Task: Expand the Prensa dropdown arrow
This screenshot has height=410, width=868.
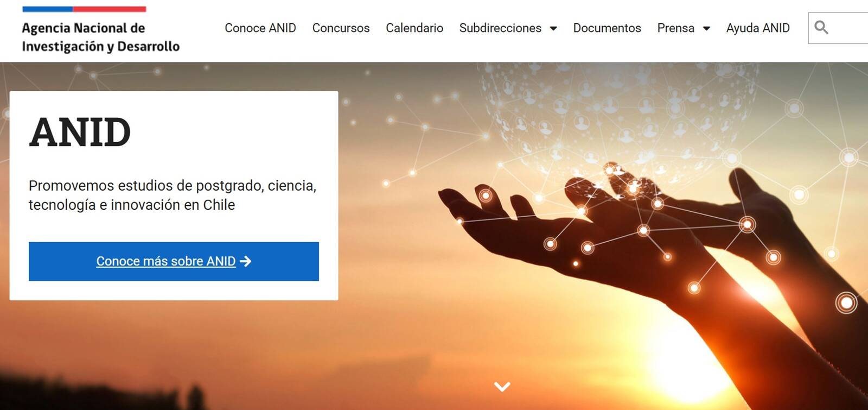Action: [706, 28]
